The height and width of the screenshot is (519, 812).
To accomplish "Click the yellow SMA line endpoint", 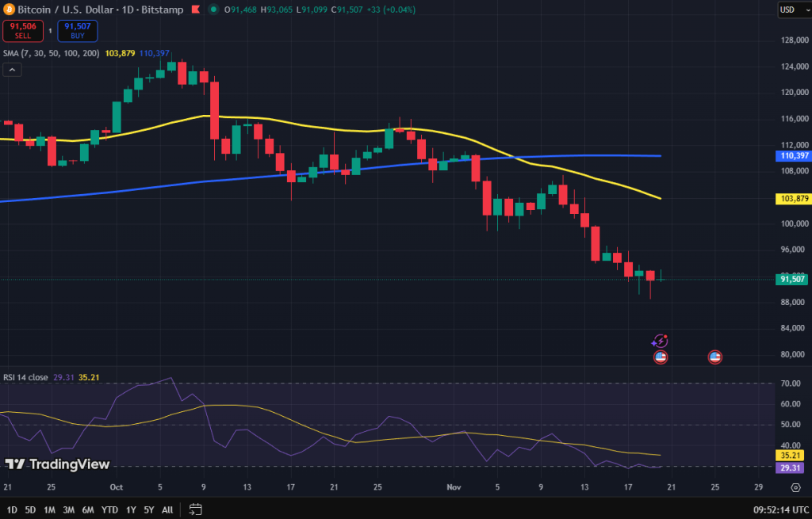I will pyautogui.click(x=661, y=199).
